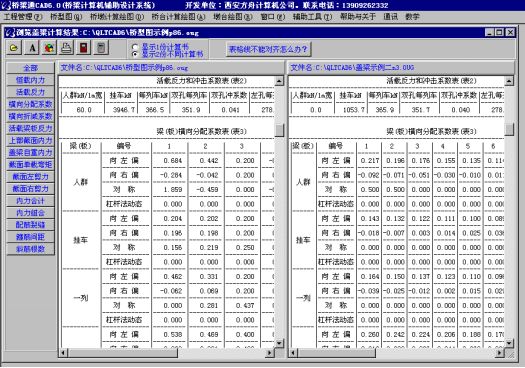This screenshot has width=525, height=368.
Task: Click the 全部 sidebar button
Action: coord(30,68)
